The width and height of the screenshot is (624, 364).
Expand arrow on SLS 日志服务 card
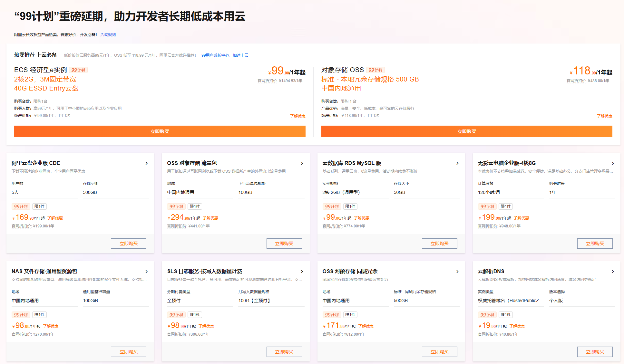point(302,272)
